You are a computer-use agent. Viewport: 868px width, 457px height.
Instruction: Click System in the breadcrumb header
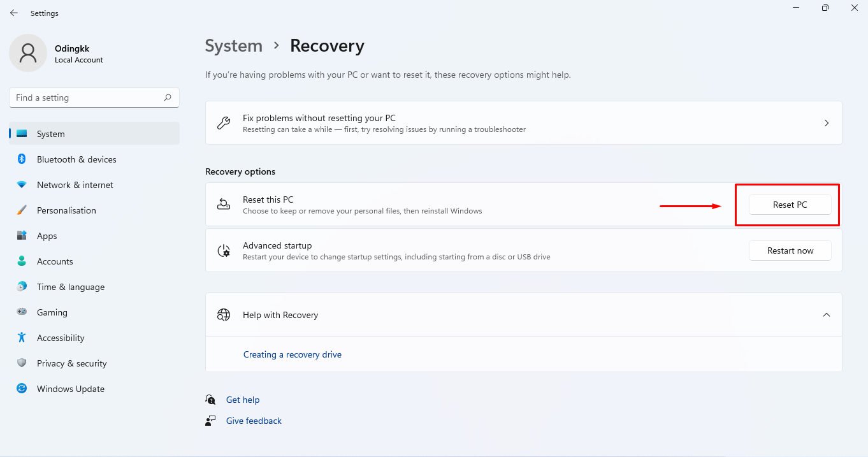coord(234,45)
